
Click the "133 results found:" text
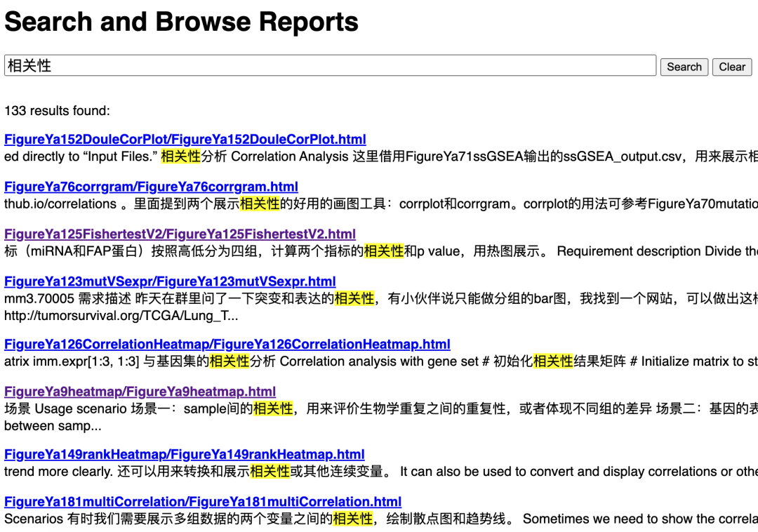[57, 111]
